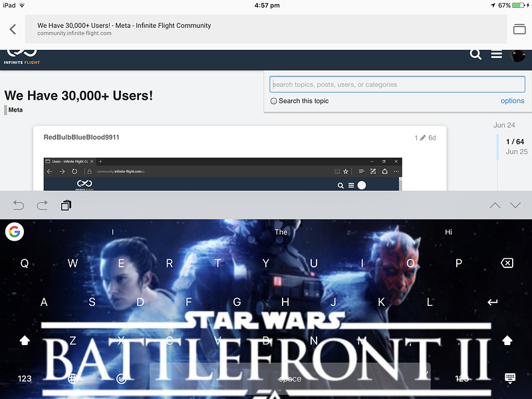This screenshot has height=399, width=532.
Task: Jump to Jun 24 on timeline
Action: (504, 125)
